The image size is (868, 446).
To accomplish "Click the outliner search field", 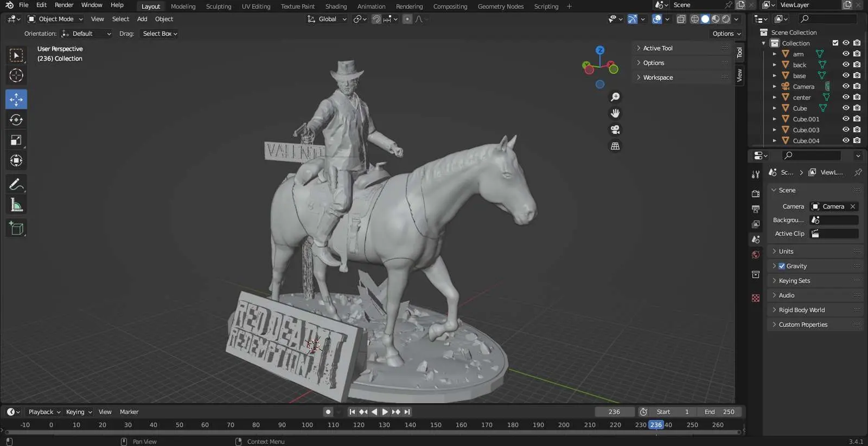I will tap(828, 19).
